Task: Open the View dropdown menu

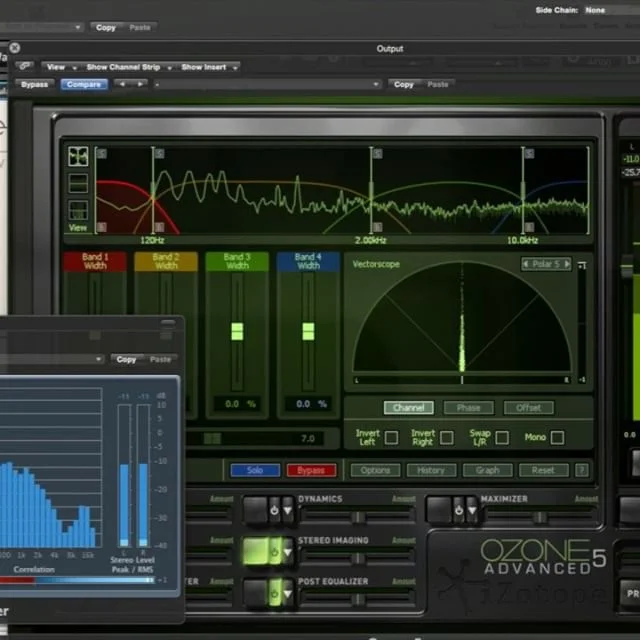Action: pyautogui.click(x=60, y=67)
